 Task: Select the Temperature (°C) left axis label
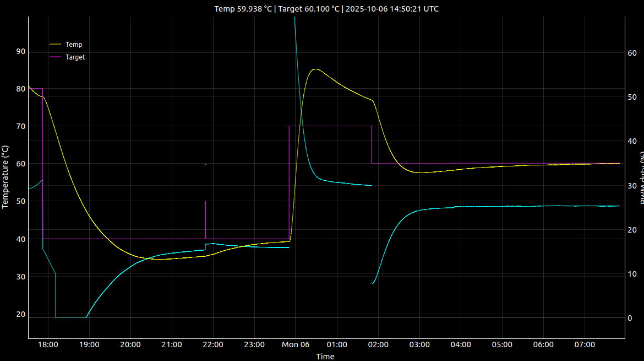point(6,176)
